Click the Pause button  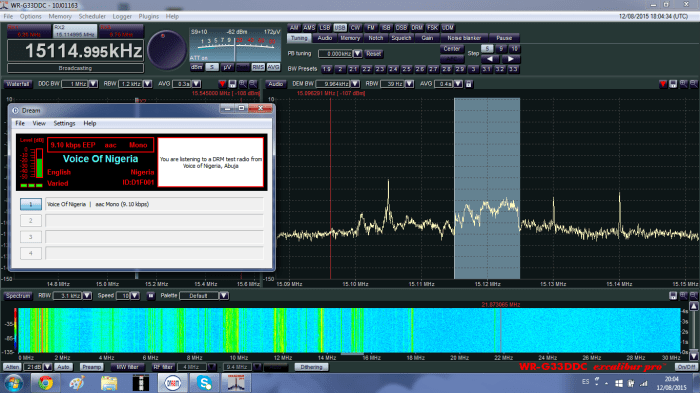[504, 38]
